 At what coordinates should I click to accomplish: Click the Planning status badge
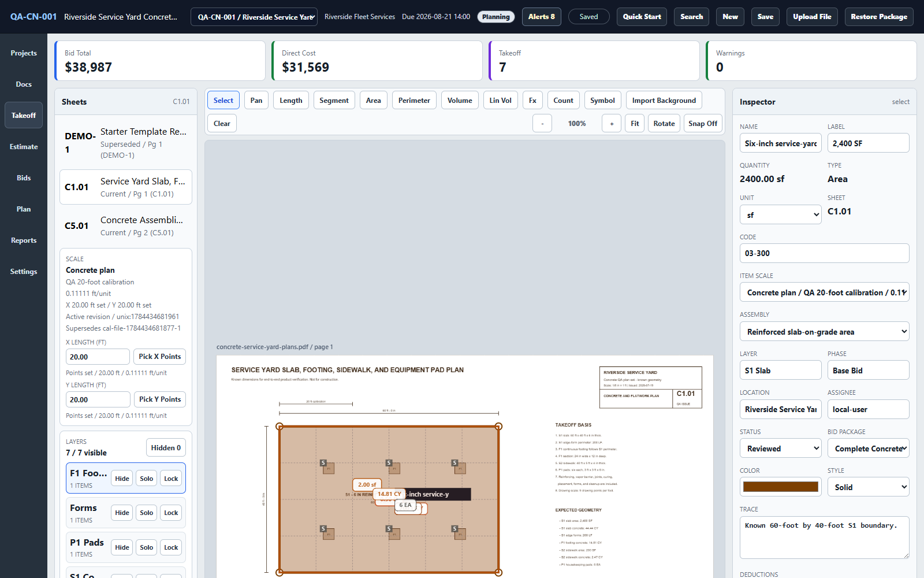point(495,17)
